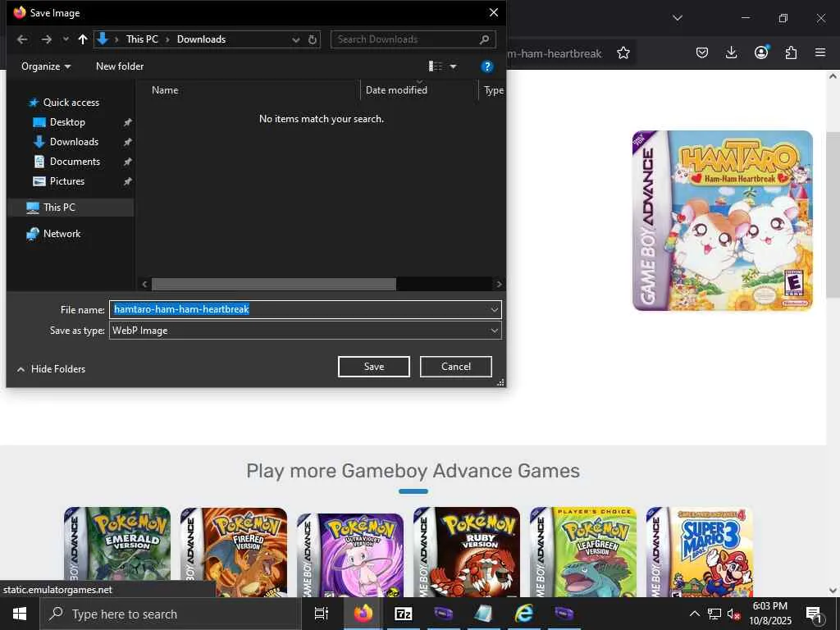The image size is (840, 630).
Task: Click the Firefox page vertical scrollbar
Action: pyautogui.click(x=833, y=214)
